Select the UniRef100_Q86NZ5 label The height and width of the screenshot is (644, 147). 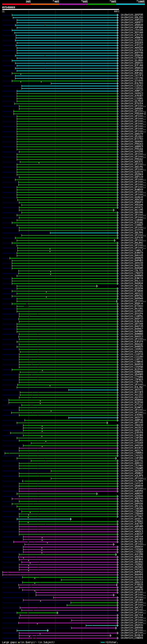point(132,258)
